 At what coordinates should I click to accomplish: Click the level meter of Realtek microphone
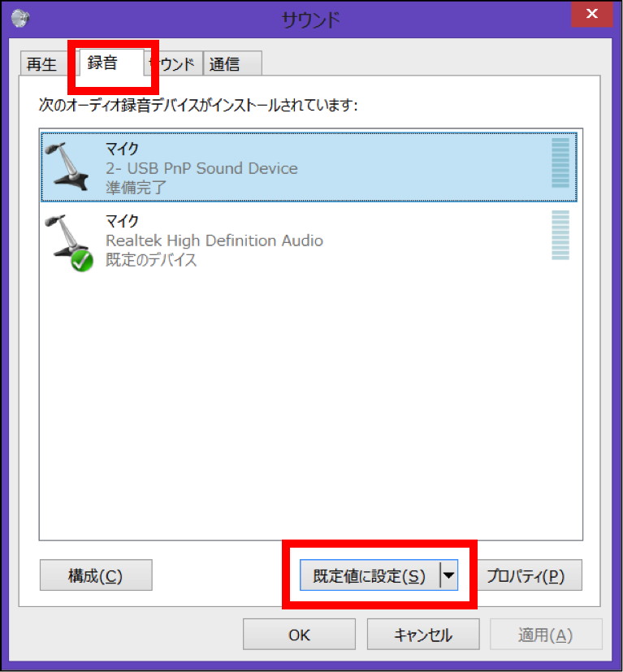[x=560, y=235]
